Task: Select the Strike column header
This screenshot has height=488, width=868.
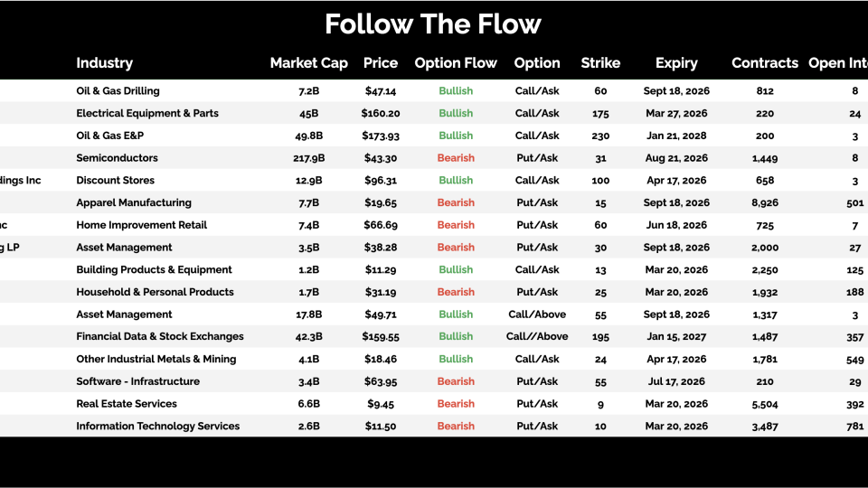Action: click(x=600, y=63)
